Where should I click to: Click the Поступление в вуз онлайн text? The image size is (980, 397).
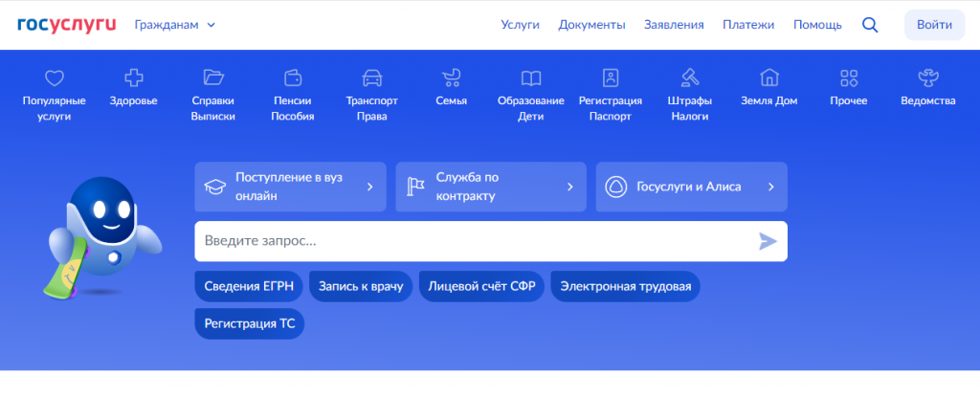289,187
